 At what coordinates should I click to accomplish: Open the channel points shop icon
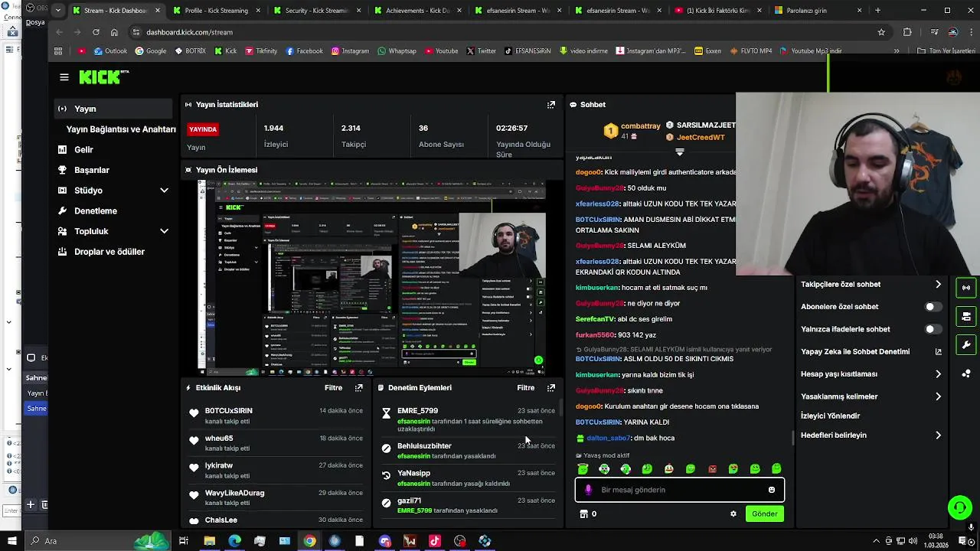(584, 514)
